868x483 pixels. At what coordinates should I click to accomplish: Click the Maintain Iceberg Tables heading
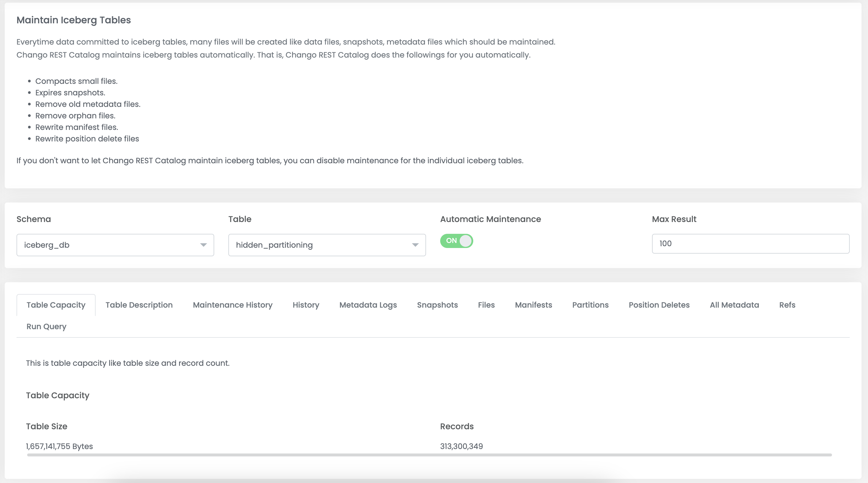74,20
